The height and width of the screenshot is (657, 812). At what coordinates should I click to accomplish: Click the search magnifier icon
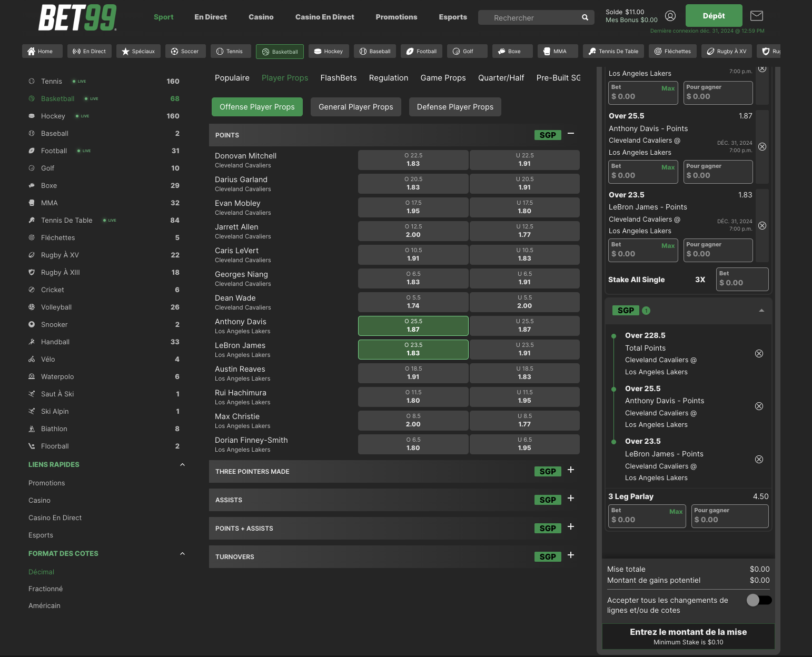585,17
